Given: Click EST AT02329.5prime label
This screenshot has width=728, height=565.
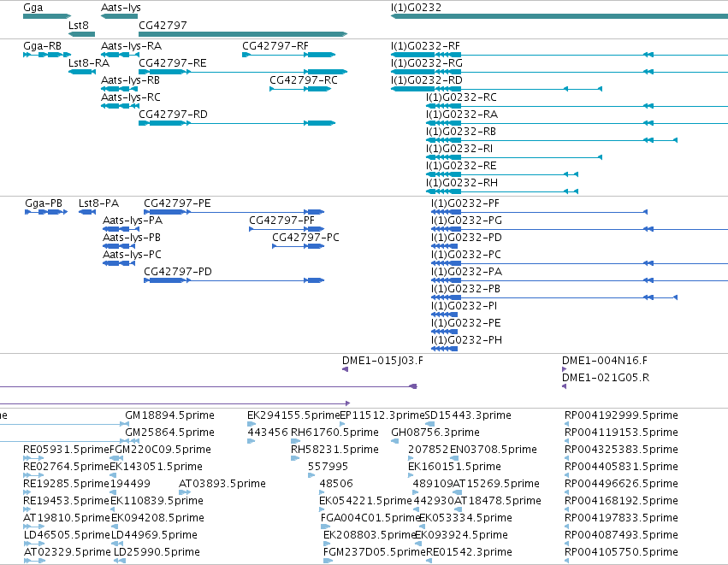Looking at the screenshot, I should point(68,552).
